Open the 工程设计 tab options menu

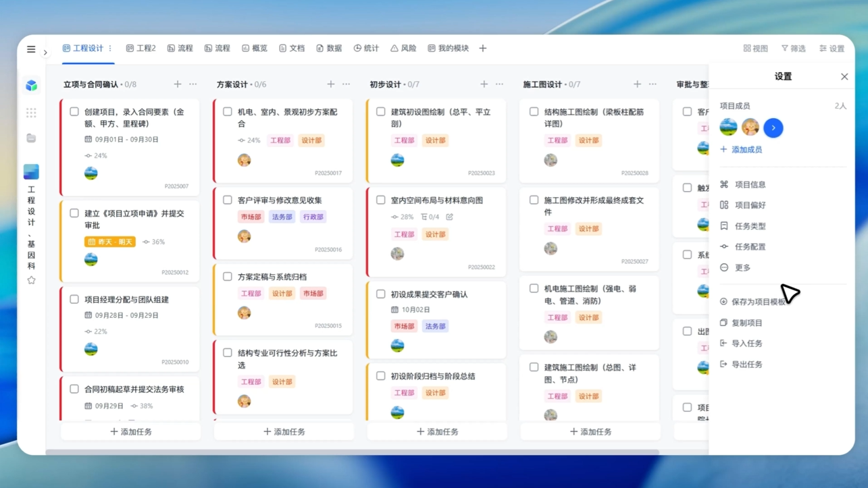pyautogui.click(x=110, y=49)
